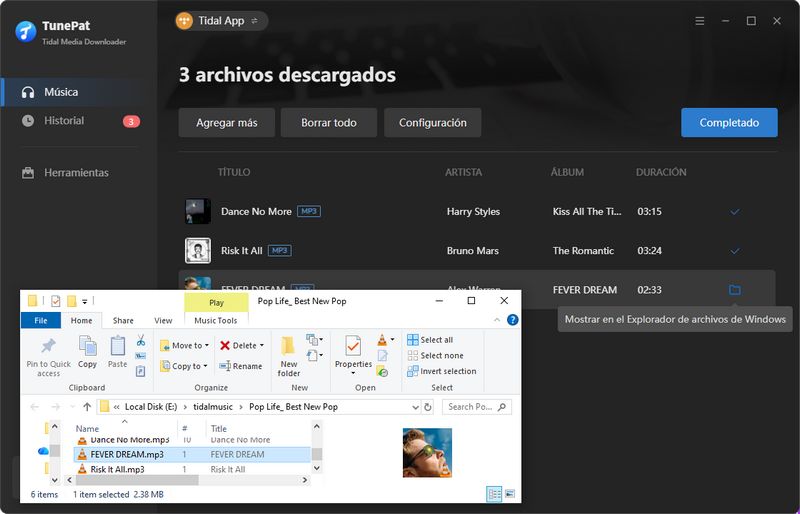Screen dimensions: 800x514
Task: Create a New folder in Explorer
Action: [x=289, y=357]
